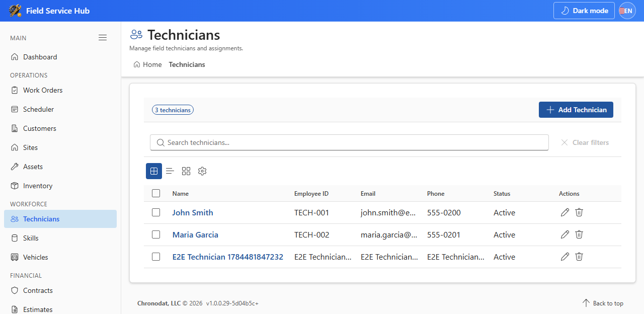This screenshot has width=644, height=314.
Task: Click the 3 technicians badge
Action: (x=173, y=110)
